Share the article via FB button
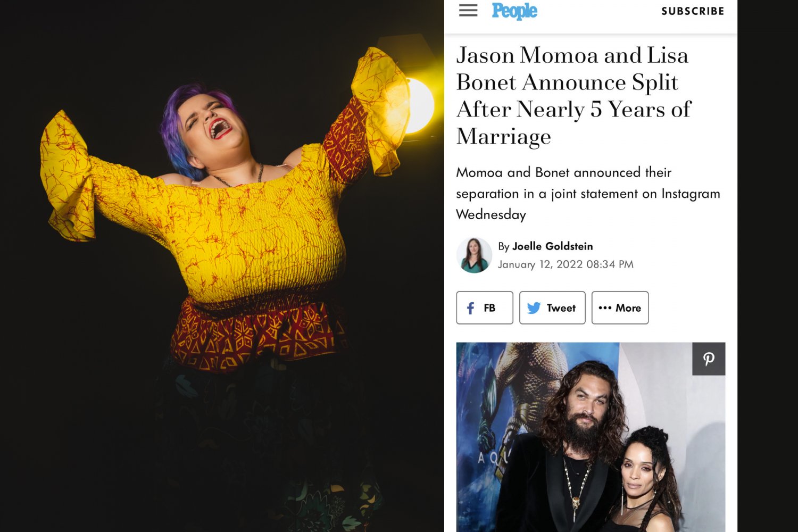Screen dimensions: 798x532 point(485,307)
